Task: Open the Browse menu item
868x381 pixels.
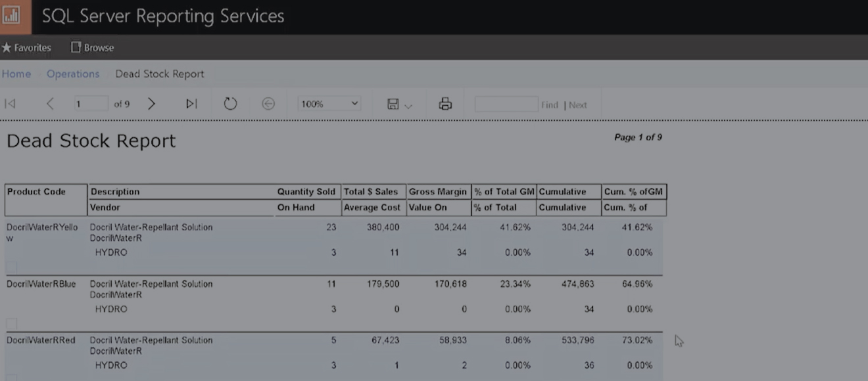Action: click(92, 48)
